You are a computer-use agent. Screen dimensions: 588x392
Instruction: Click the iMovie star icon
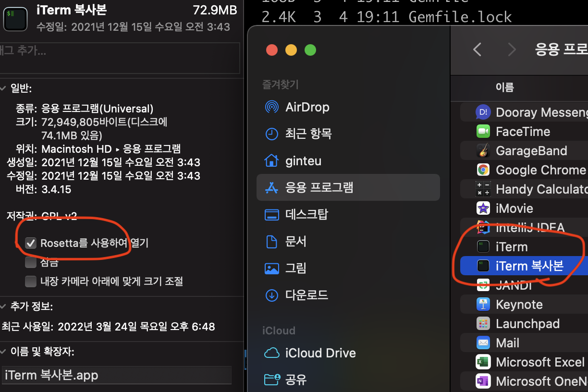(483, 208)
